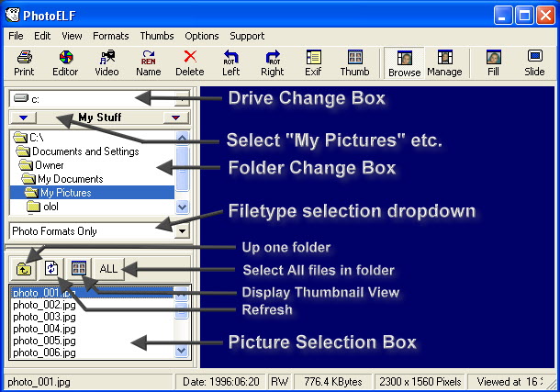Click photo_001.jpg name in status bar
The width and height of the screenshot is (560, 392).
[39, 382]
